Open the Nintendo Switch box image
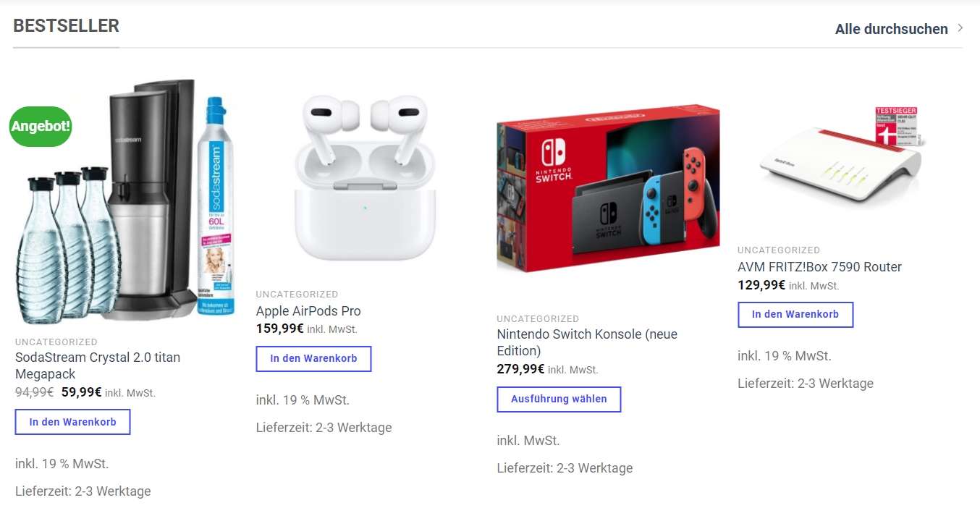This screenshot has height=516, width=980. coord(608,188)
